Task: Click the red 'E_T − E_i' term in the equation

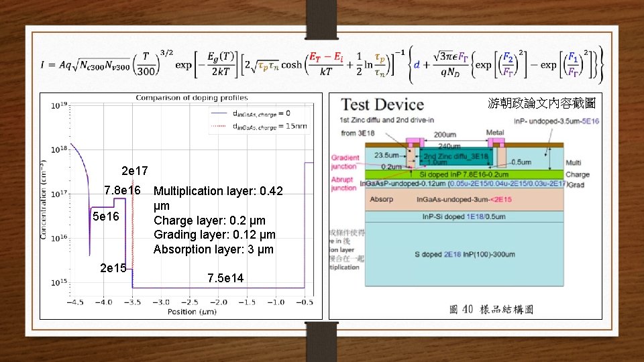Action: [x=326, y=56]
